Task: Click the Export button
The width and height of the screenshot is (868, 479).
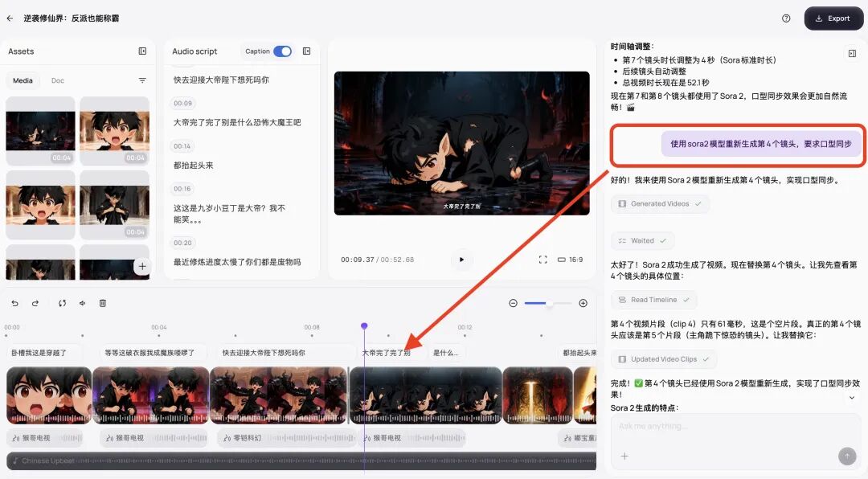Action: point(833,18)
